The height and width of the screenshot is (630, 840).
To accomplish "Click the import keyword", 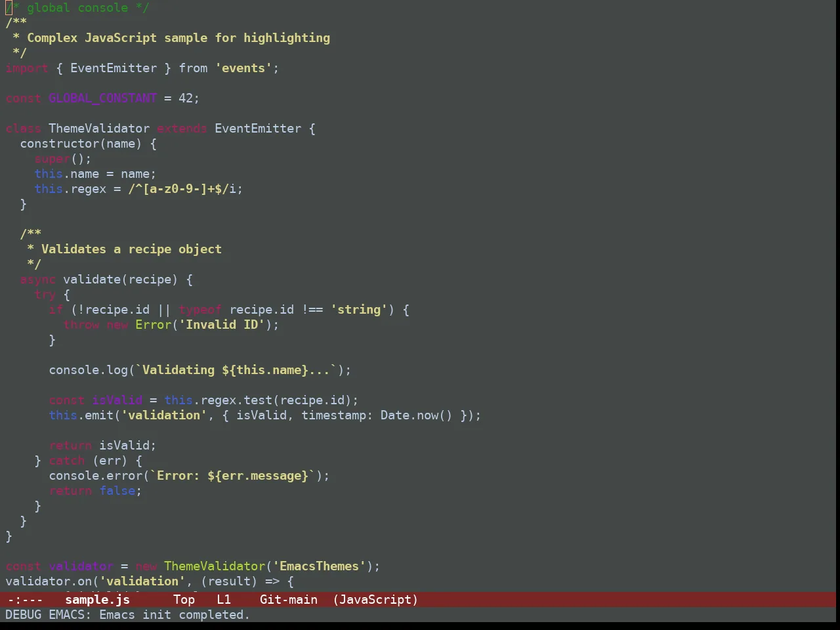I will (27, 68).
